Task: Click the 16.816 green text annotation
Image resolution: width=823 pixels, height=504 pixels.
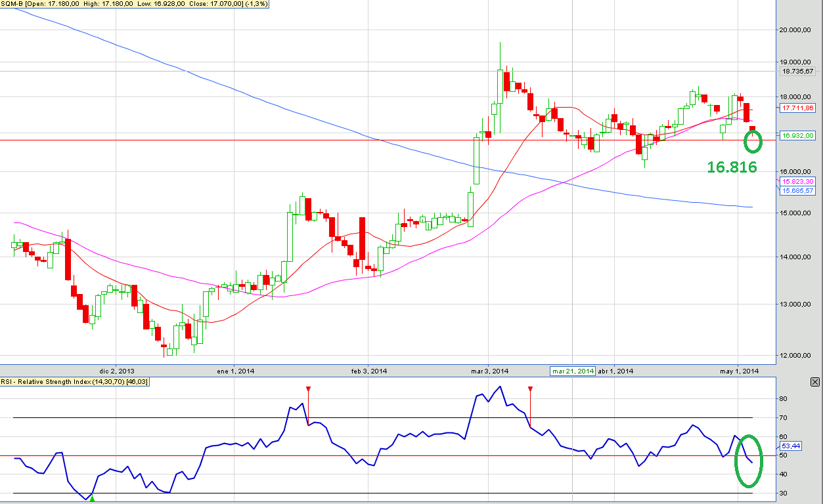Action: click(732, 167)
